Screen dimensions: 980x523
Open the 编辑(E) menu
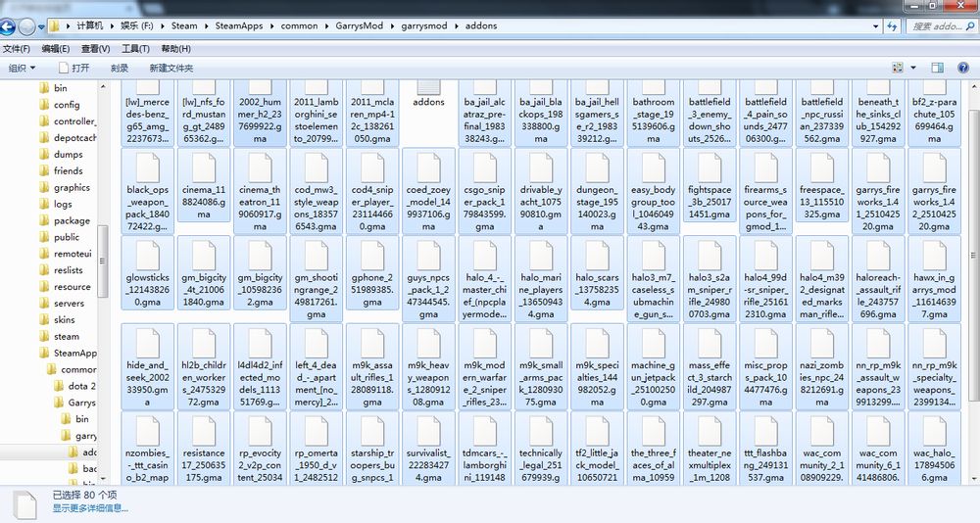(56, 49)
